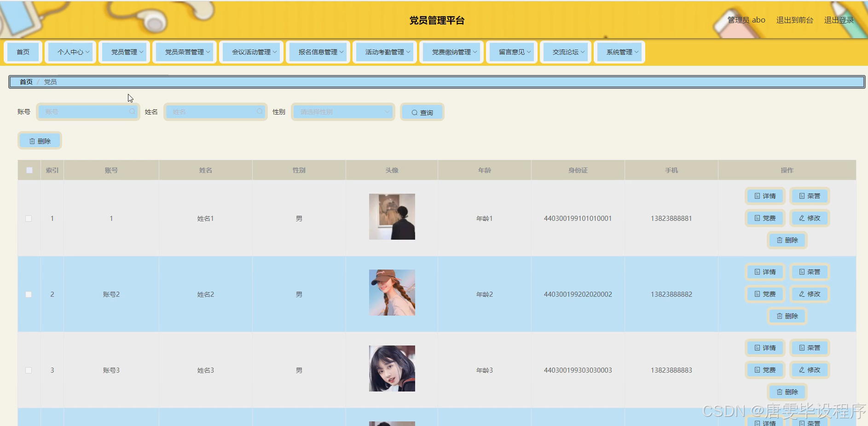Click the 身份证 column header
Viewport: 868px width, 426px height.
pyautogui.click(x=578, y=170)
